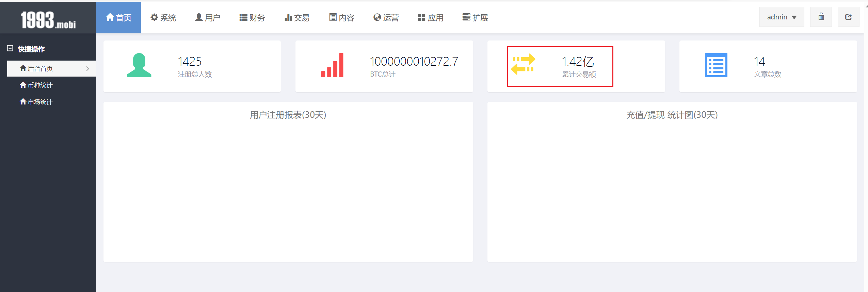Click the 文章总数 label
The width and height of the screenshot is (868, 292).
(768, 74)
